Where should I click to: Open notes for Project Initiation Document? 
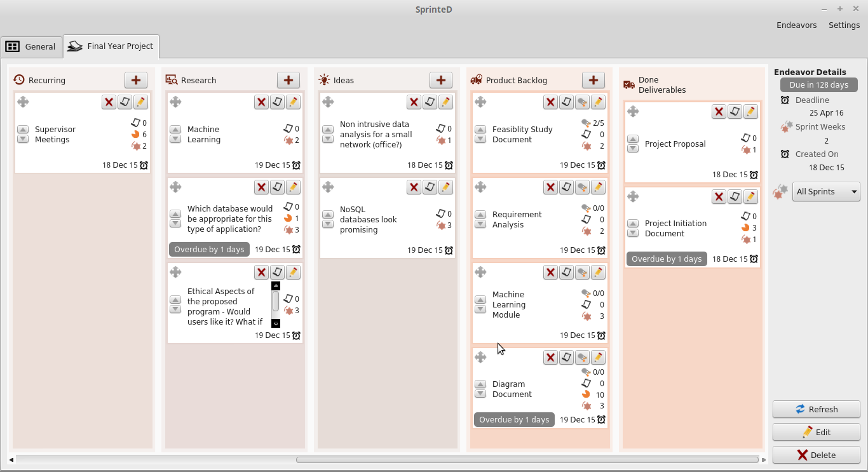[x=735, y=197]
